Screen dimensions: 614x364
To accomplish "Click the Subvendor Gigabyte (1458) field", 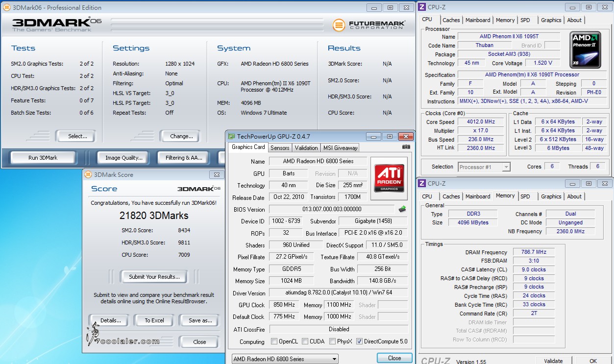I will (x=373, y=221).
